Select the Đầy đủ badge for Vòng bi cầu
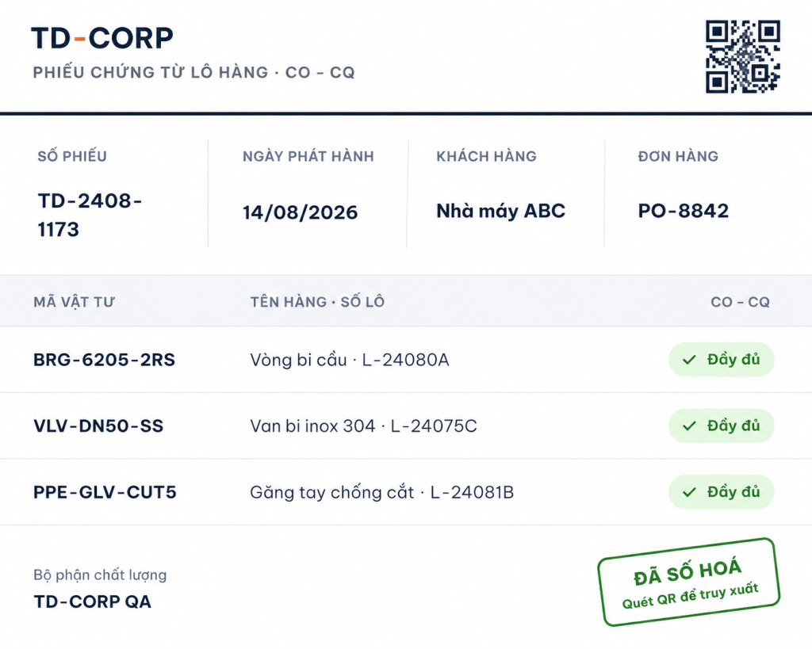This screenshot has width=812, height=649. pyautogui.click(x=722, y=360)
